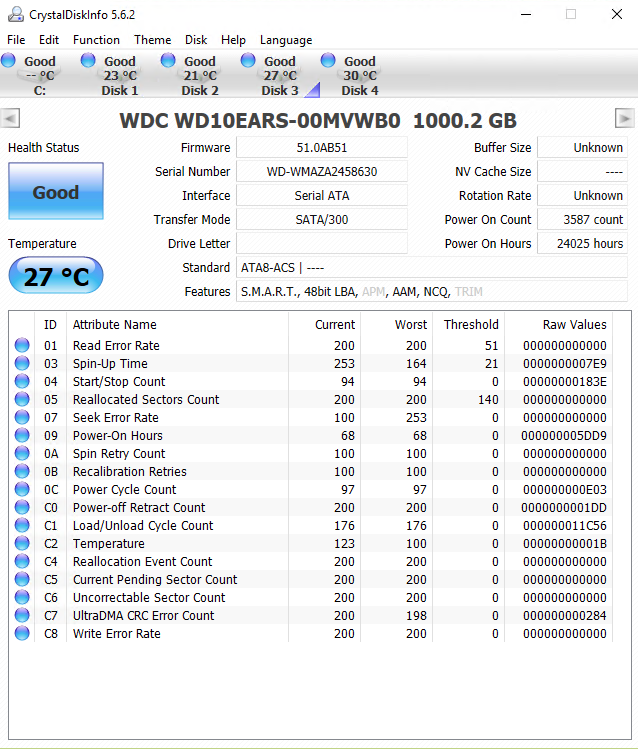
Task: Click raw value 000000005DD9
Action: pyautogui.click(x=564, y=436)
